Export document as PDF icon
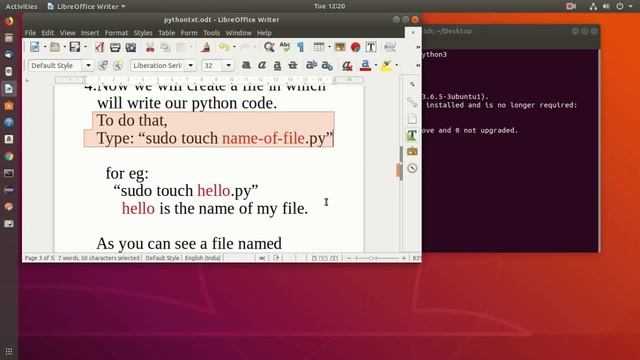The height and width of the screenshot is (360, 640). pos(99,47)
